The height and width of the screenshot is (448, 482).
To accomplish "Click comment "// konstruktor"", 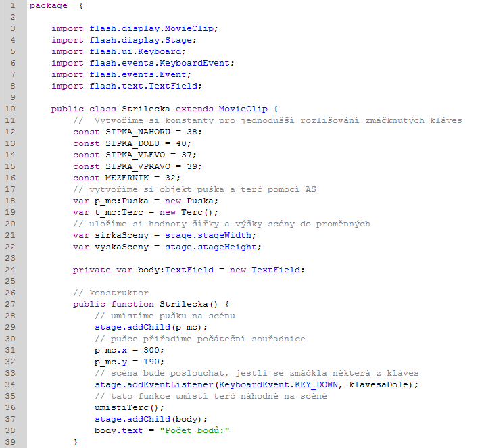I will (x=111, y=293).
